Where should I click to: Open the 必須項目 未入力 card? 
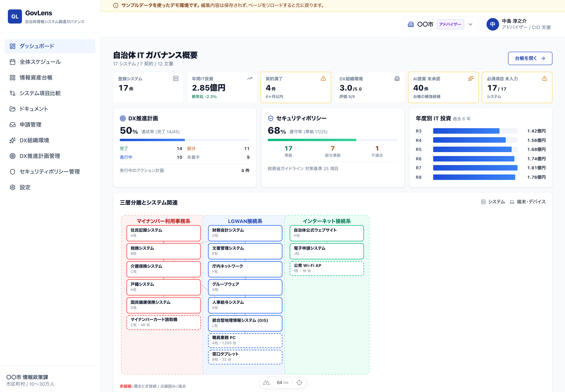(x=517, y=87)
